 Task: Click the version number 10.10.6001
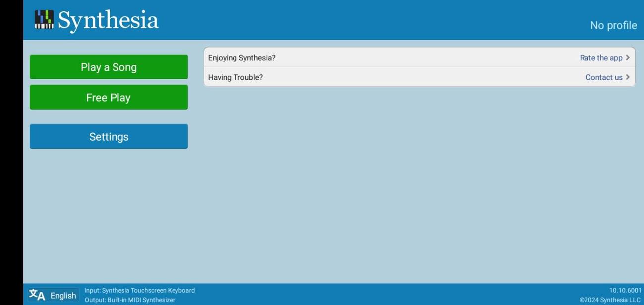(625, 290)
